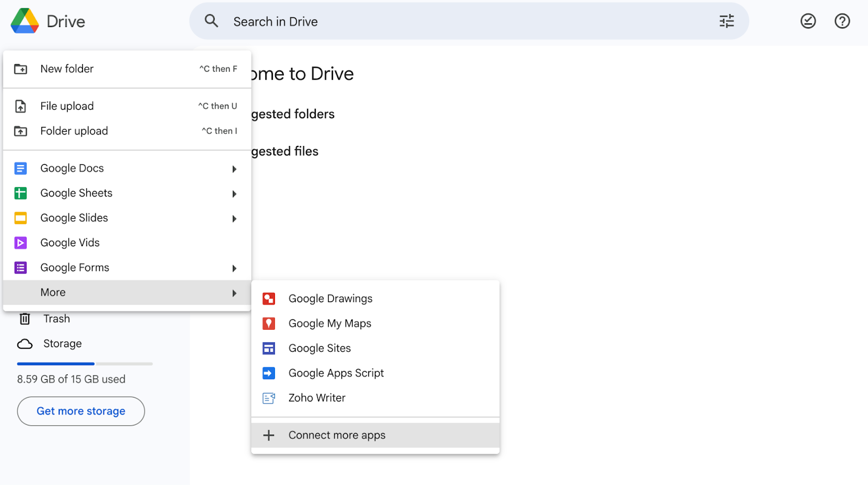Click the Zoho Writer icon
The width and height of the screenshot is (868, 485).
click(269, 398)
